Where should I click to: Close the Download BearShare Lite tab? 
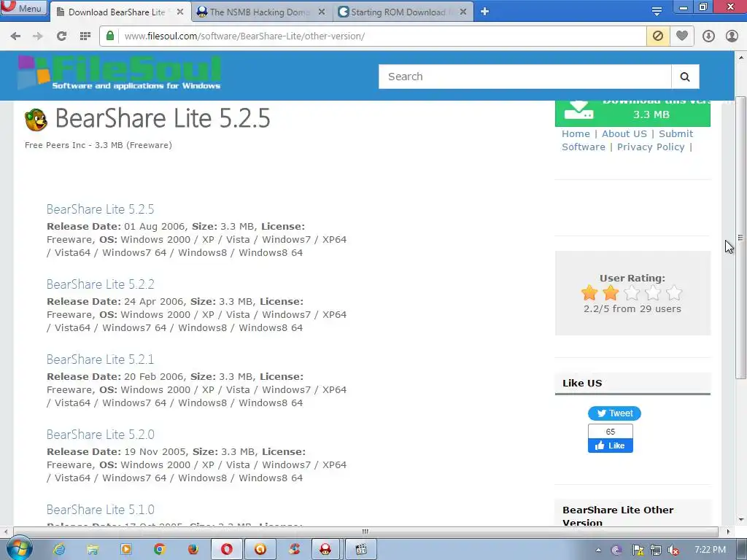point(180,12)
